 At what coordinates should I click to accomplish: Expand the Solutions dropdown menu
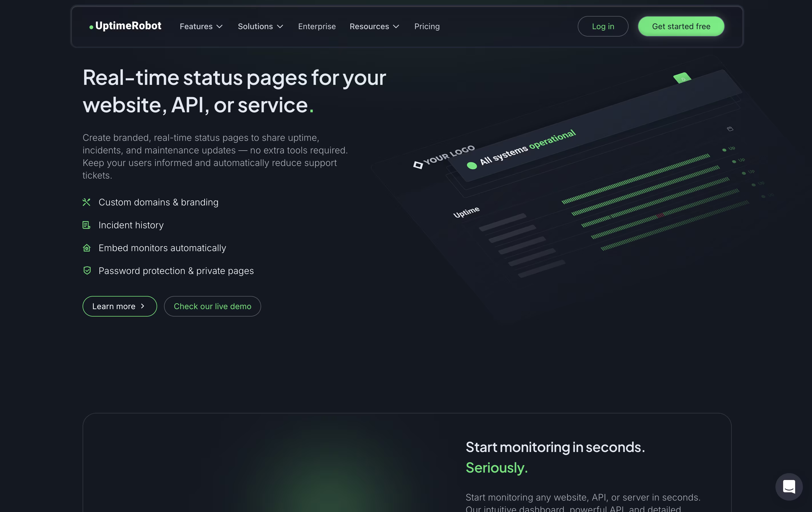[260, 26]
